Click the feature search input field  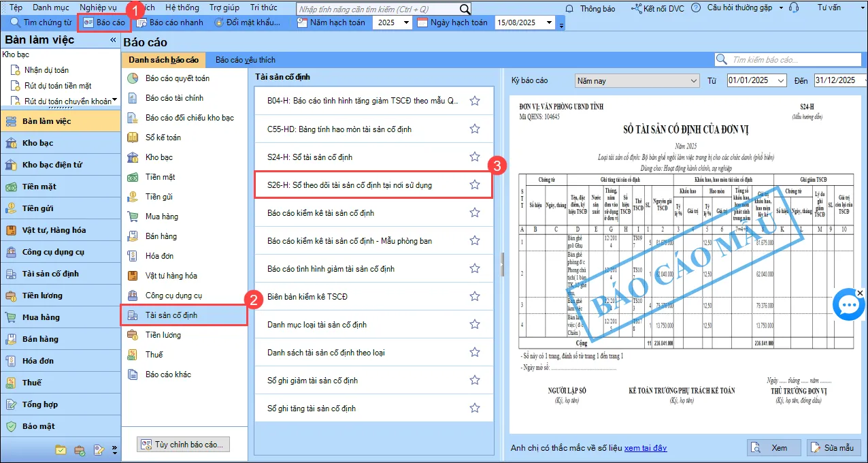(374, 9)
